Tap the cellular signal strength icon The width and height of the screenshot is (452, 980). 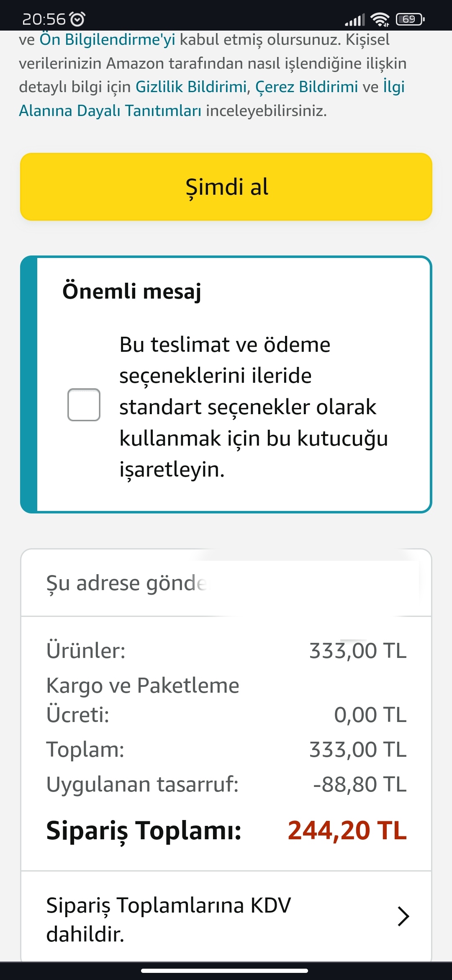(x=355, y=19)
